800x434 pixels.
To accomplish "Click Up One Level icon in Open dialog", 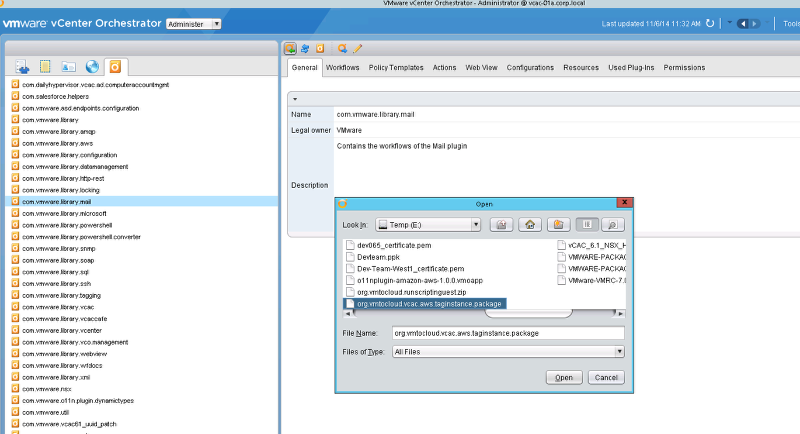I will (502, 225).
